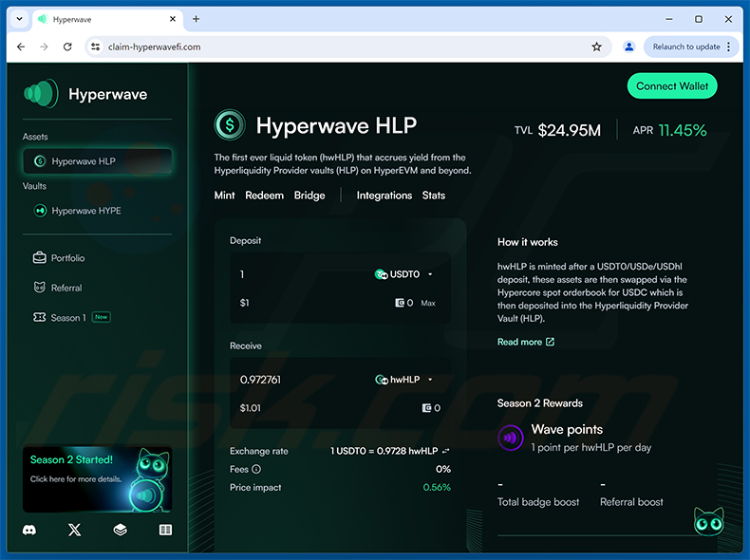Click the Connect Wallet button

click(x=672, y=86)
